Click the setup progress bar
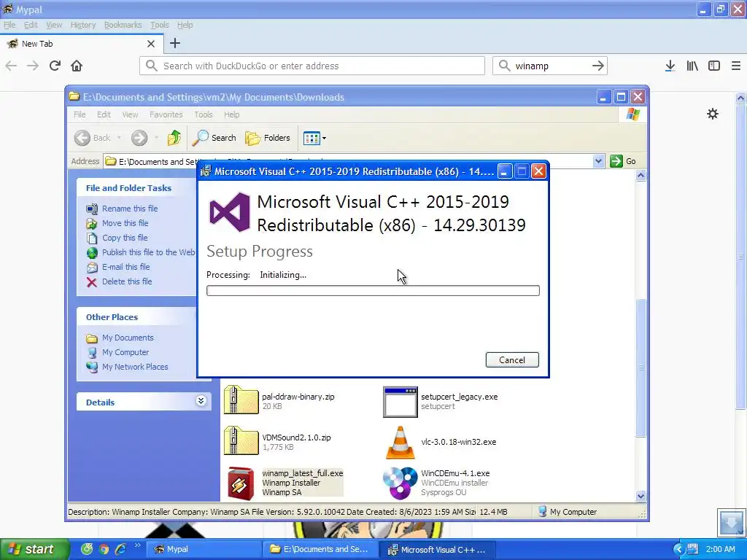This screenshot has height=560, width=747. point(373,290)
